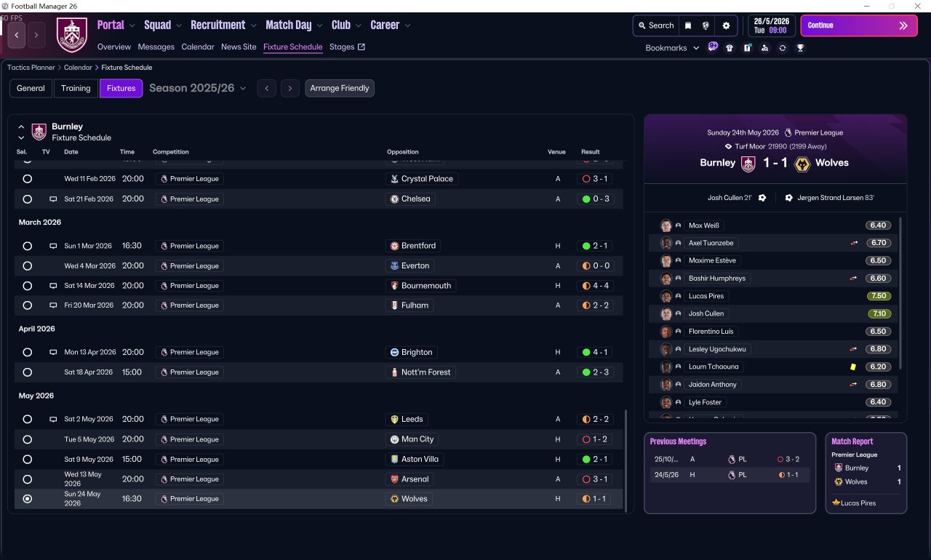Select the Brighton fixture radio button
Image resolution: width=931 pixels, height=560 pixels.
[28, 352]
